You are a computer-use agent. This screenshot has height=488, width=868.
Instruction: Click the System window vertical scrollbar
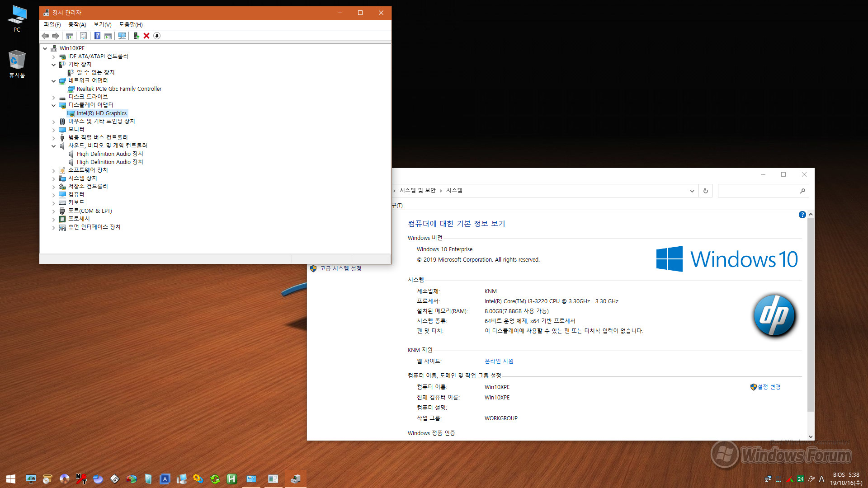click(811, 315)
